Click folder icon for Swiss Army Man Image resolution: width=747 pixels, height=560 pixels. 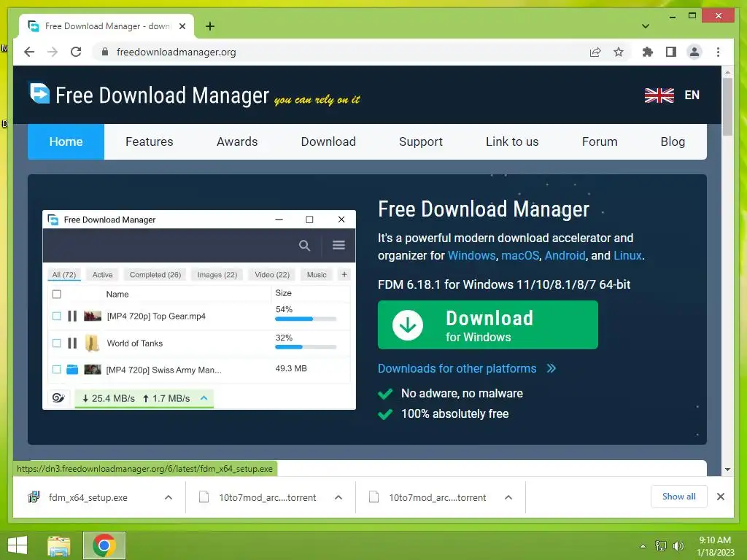pyautogui.click(x=72, y=370)
